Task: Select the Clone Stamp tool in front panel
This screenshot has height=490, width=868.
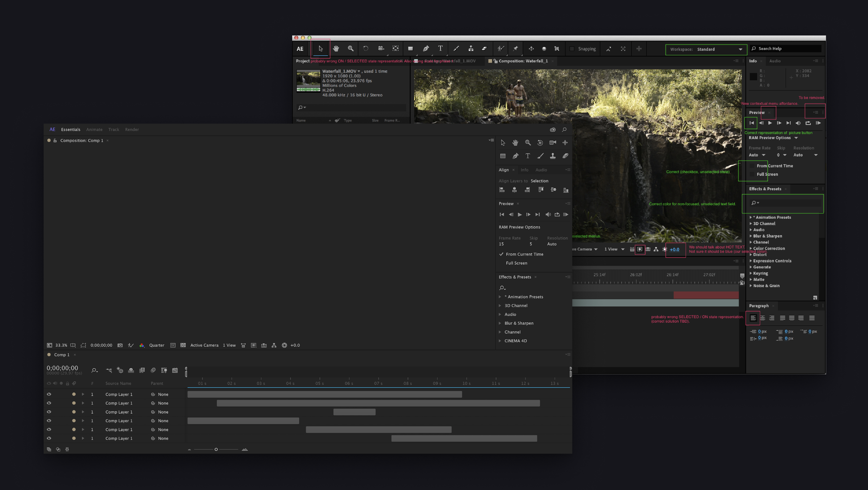Action: (553, 156)
